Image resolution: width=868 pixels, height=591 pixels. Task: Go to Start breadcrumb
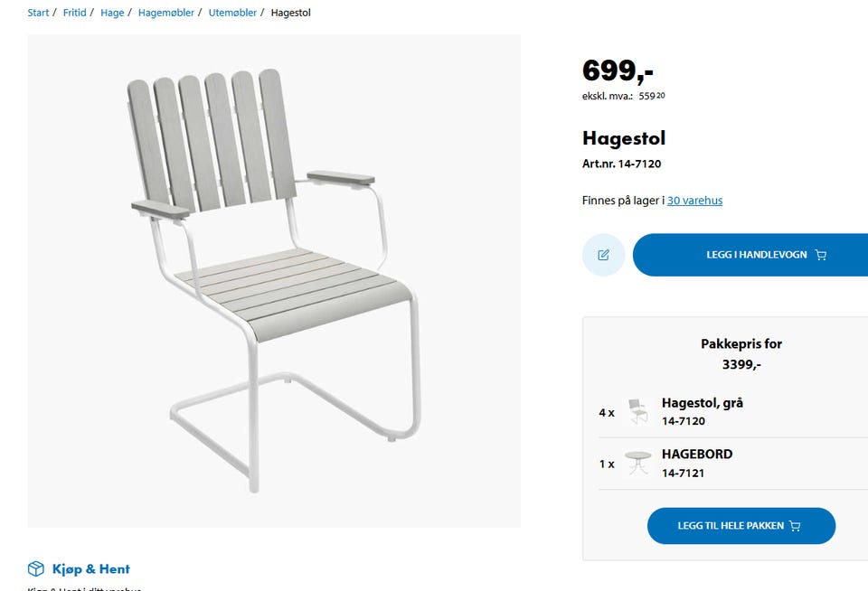(38, 13)
